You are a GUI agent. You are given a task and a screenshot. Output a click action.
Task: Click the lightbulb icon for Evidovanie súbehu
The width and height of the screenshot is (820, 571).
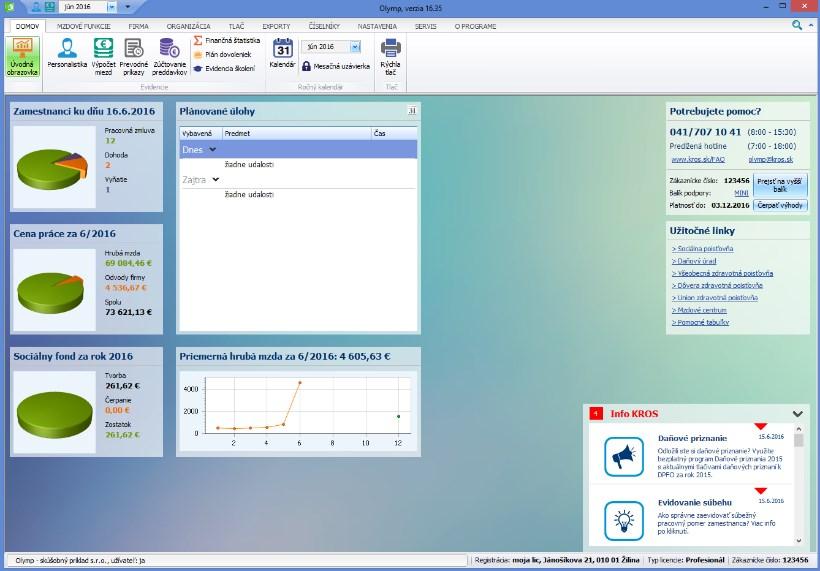[624, 521]
